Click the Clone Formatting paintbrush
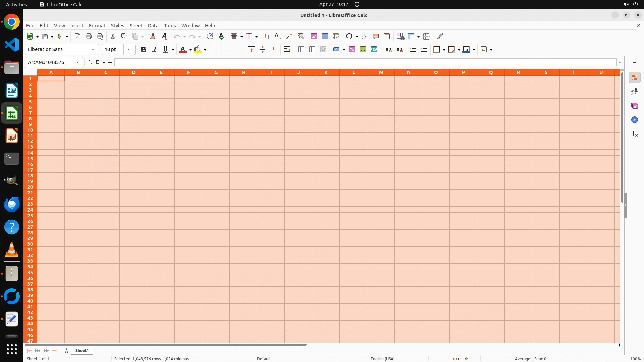The width and height of the screenshot is (644, 362). coord(153,36)
